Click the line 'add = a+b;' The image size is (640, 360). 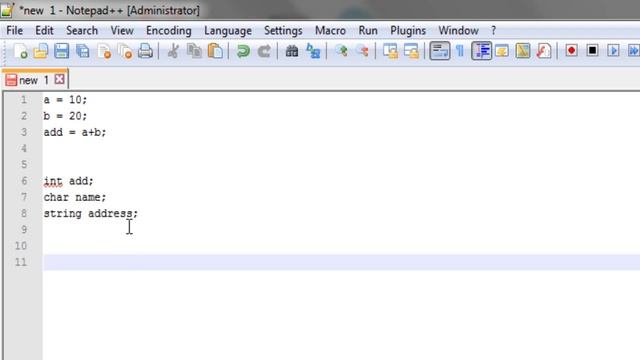(x=75, y=132)
